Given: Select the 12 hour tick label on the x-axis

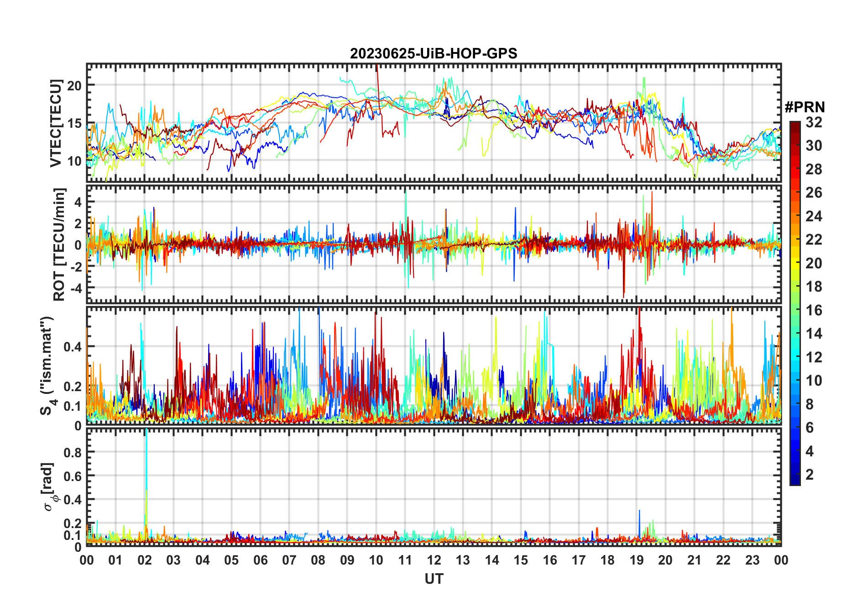Looking at the screenshot, I should pyautogui.click(x=434, y=560).
